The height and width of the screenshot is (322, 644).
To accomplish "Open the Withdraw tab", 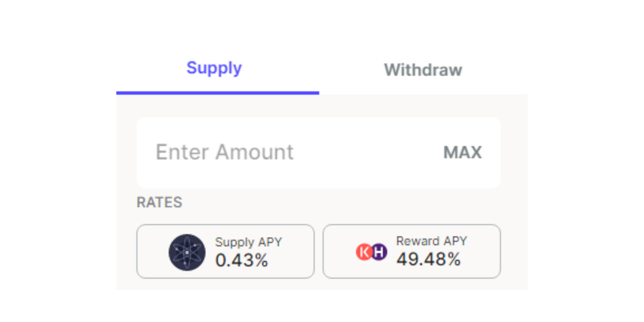I will (423, 70).
